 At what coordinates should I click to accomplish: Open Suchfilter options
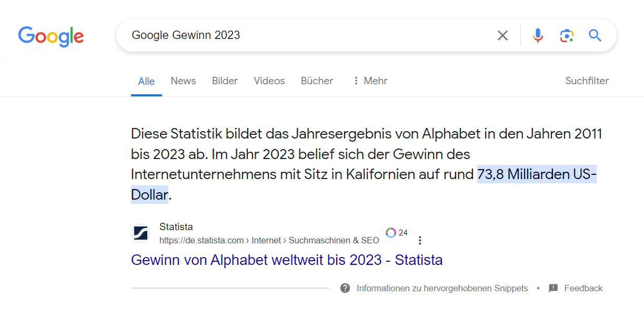(587, 81)
